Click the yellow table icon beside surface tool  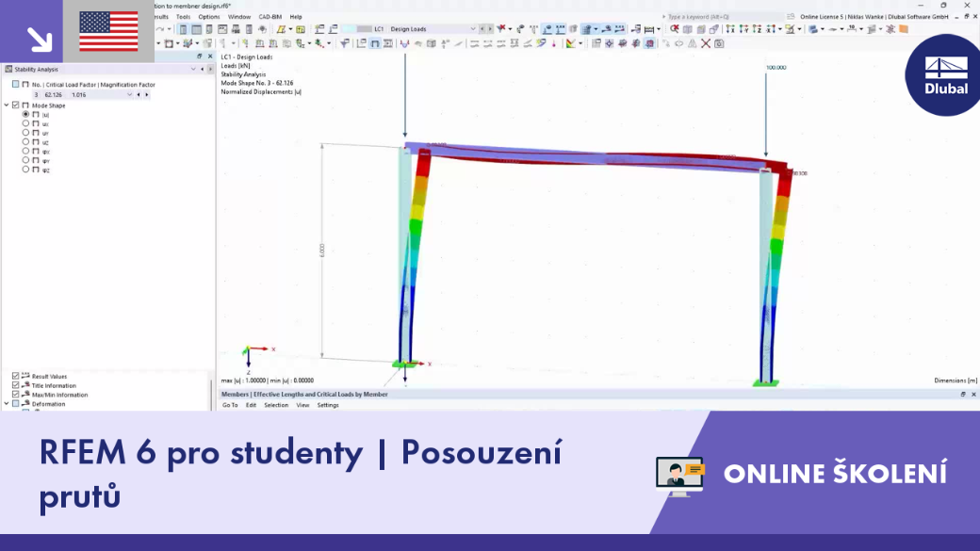pos(301,29)
